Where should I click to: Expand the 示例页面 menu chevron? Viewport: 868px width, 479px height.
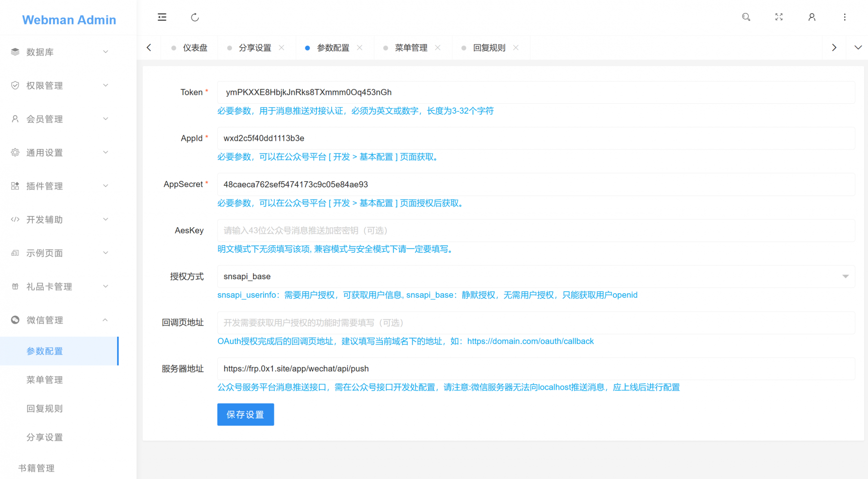[106, 253]
